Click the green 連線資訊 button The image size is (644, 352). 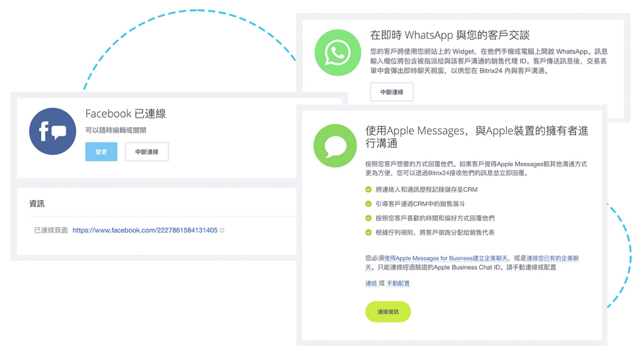[388, 312]
